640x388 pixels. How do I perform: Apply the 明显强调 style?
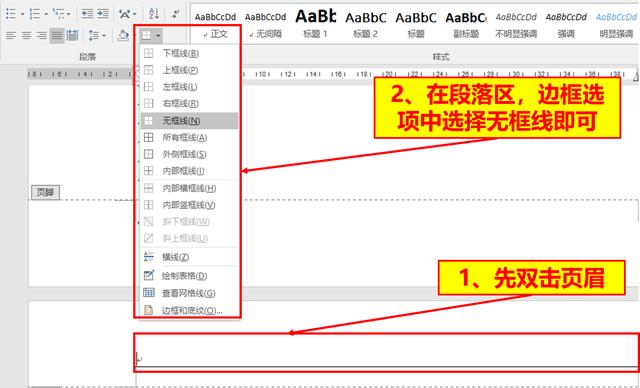(x=616, y=24)
